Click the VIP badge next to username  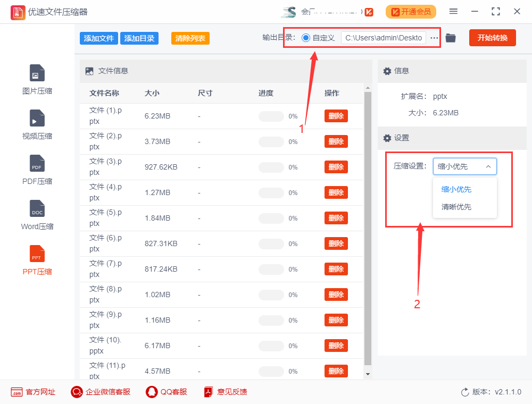(x=369, y=12)
